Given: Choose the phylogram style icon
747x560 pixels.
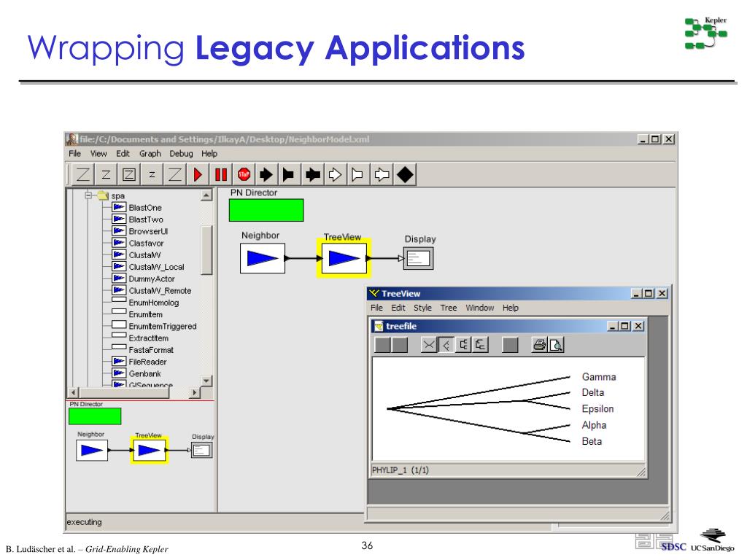Looking at the screenshot, I should 480,345.
